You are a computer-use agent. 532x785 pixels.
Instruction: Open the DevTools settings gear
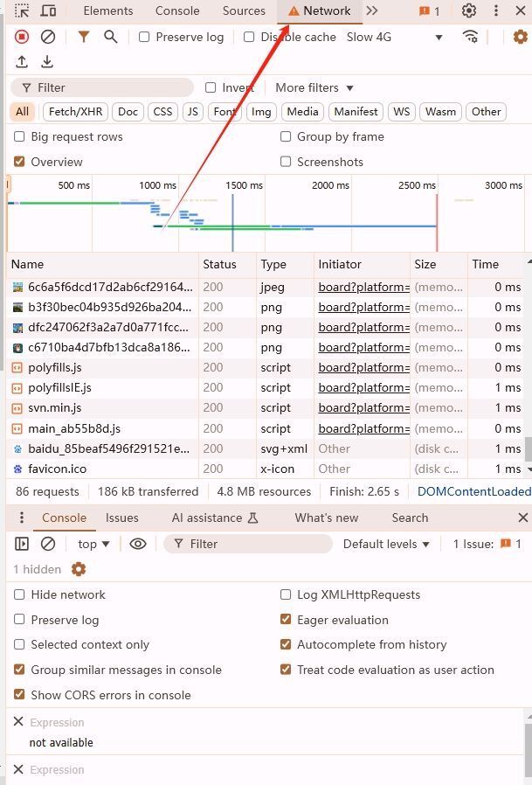pos(469,11)
